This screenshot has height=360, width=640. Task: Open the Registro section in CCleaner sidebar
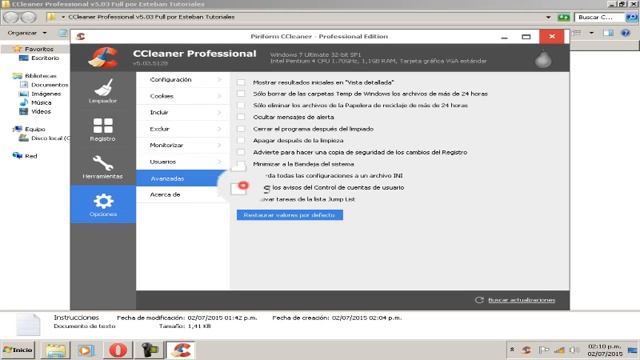[103, 129]
